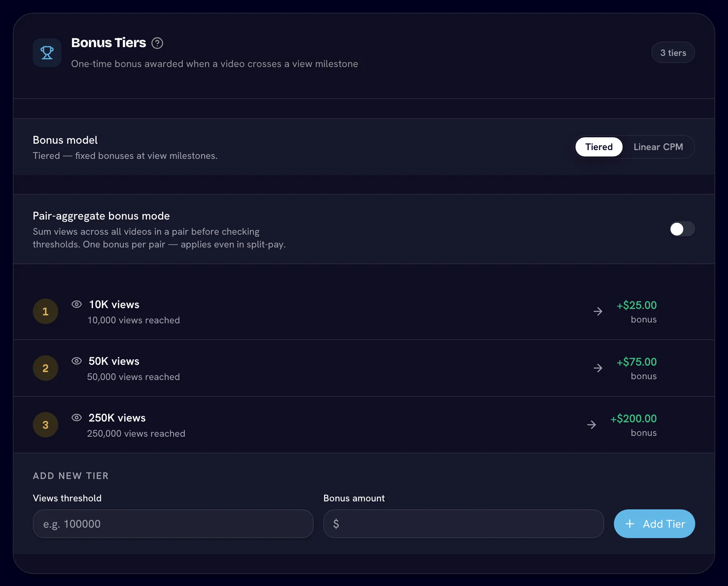Click the +$75.00 bonus value
The image size is (728, 586).
[x=637, y=362]
